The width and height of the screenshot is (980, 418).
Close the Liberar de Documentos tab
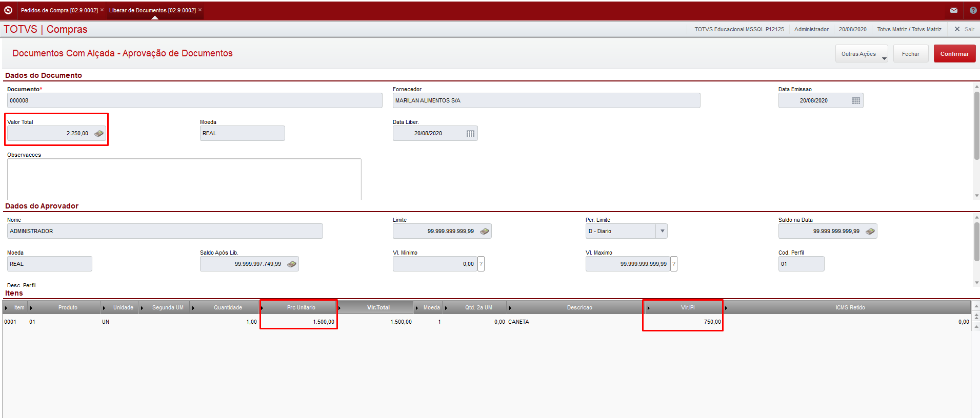(x=200, y=10)
